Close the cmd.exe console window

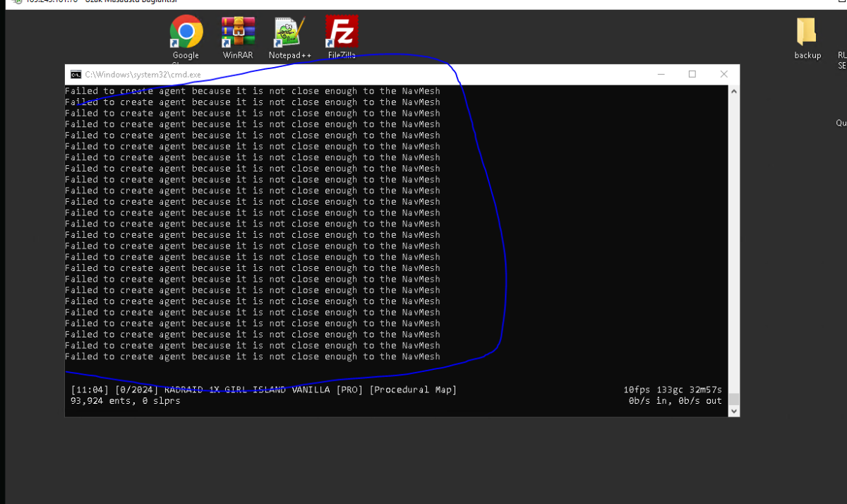coord(723,74)
